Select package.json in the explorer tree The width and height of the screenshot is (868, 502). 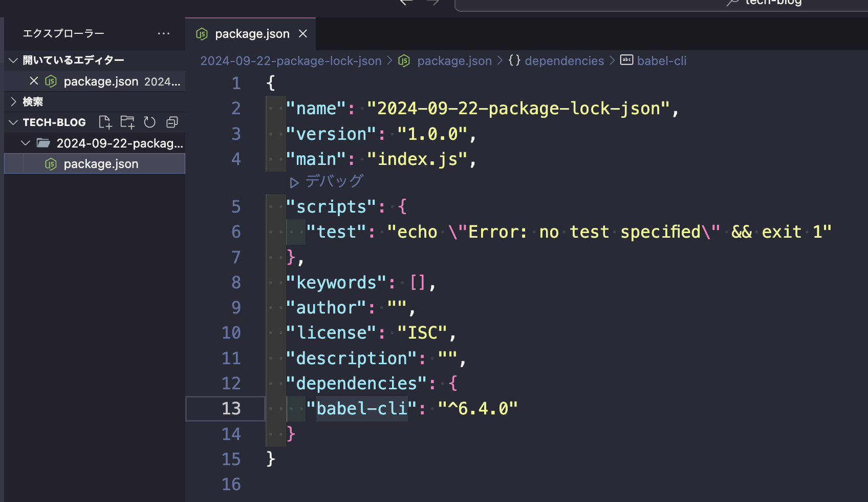[x=101, y=163]
